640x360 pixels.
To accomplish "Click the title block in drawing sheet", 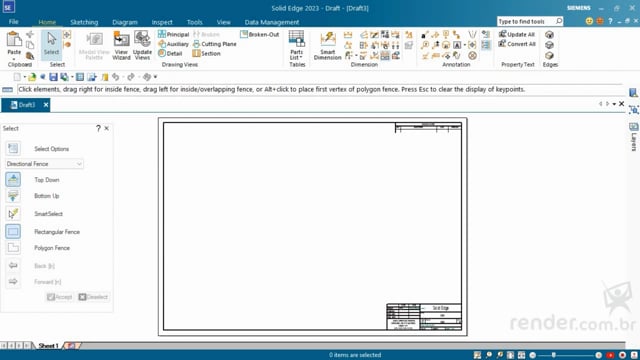I will pyautogui.click(x=424, y=317).
